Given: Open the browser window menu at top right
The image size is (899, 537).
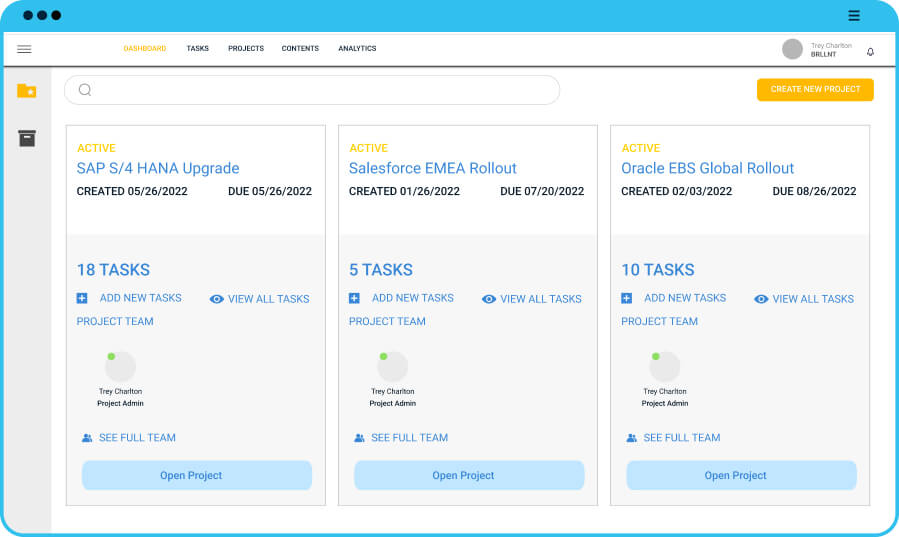Looking at the screenshot, I should point(854,15).
